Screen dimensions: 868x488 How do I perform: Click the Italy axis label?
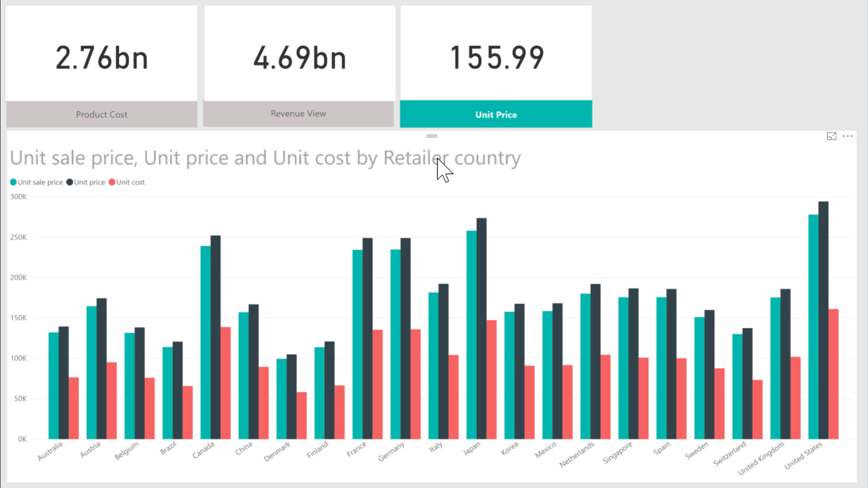click(x=436, y=447)
